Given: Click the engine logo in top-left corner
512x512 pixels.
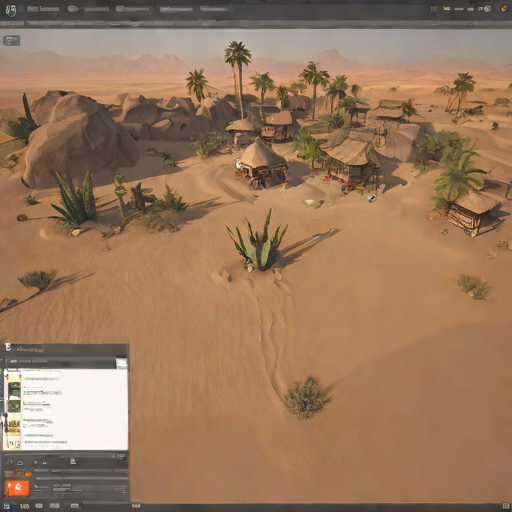Looking at the screenshot, I should pyautogui.click(x=11, y=10).
